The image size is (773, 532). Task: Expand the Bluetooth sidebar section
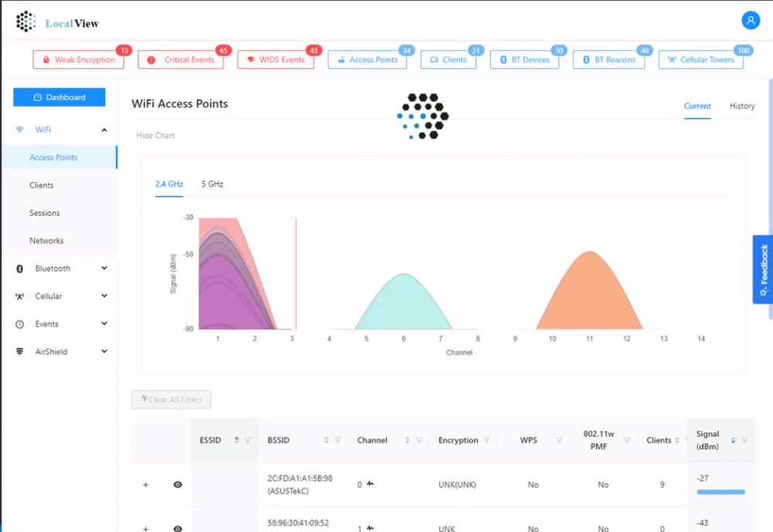tap(104, 268)
